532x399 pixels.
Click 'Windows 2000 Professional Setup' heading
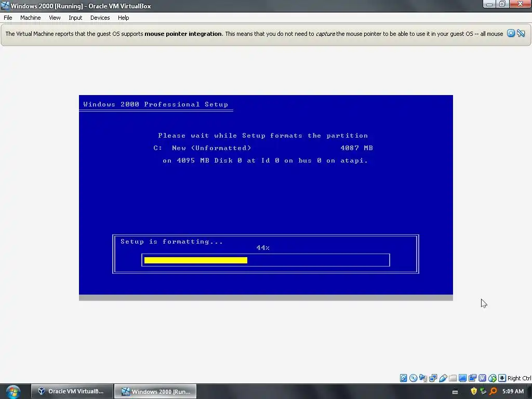click(x=156, y=104)
